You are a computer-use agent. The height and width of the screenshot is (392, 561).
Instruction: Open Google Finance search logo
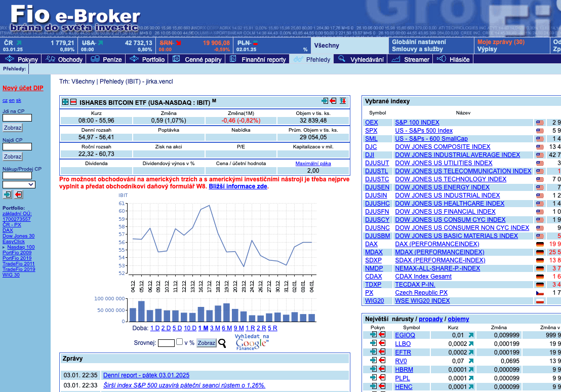(x=252, y=343)
